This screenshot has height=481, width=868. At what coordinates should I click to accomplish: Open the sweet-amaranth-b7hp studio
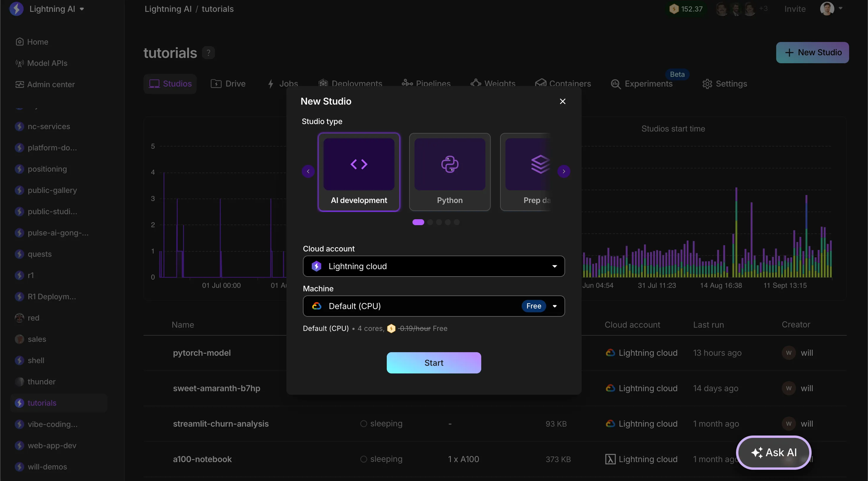coord(216,388)
